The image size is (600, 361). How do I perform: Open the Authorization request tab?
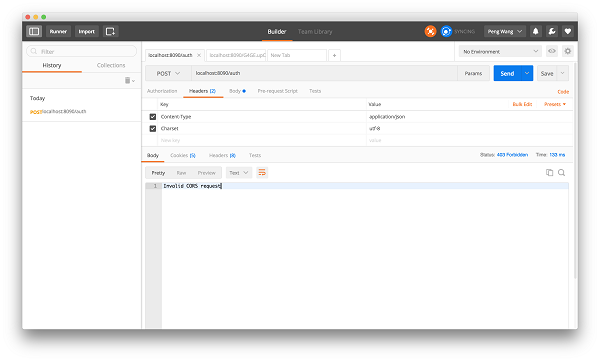point(162,91)
